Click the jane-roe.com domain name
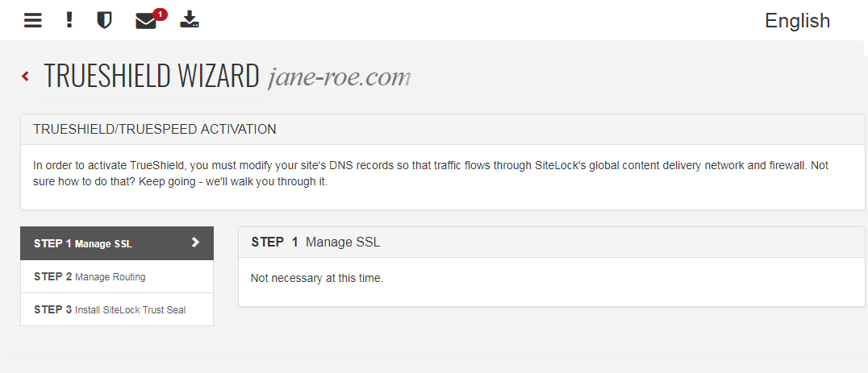The width and height of the screenshot is (868, 373). pos(339,77)
